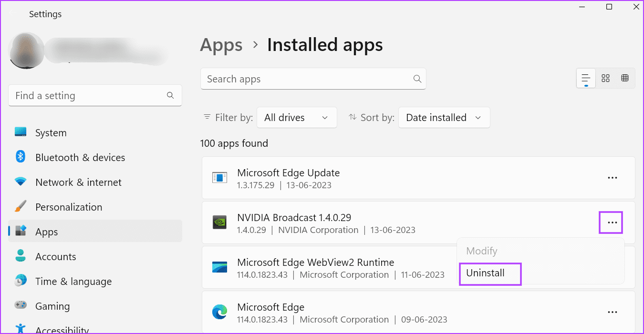The height and width of the screenshot is (334, 644).
Task: Minimize the Settings window
Action: (x=582, y=7)
